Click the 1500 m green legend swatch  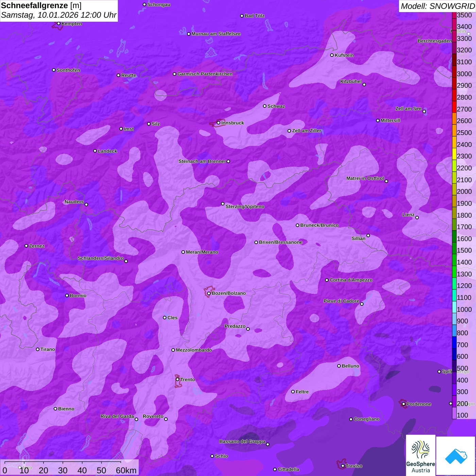pos(454,248)
